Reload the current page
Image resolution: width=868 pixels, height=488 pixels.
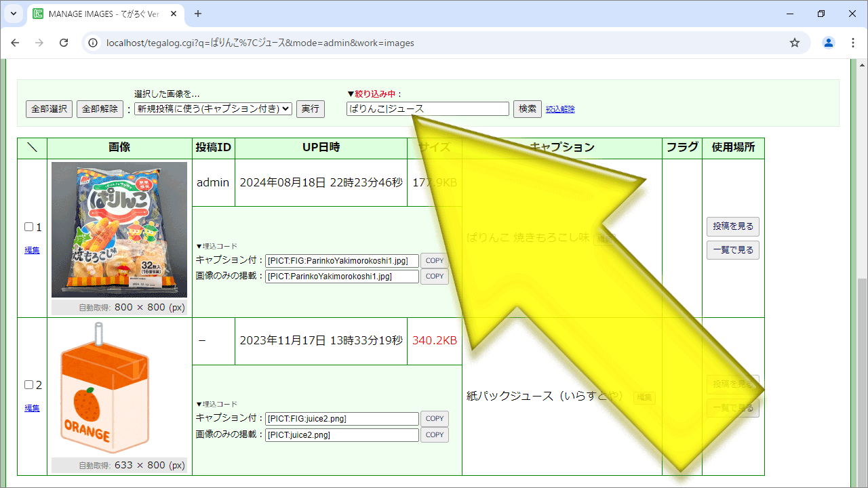(x=64, y=43)
